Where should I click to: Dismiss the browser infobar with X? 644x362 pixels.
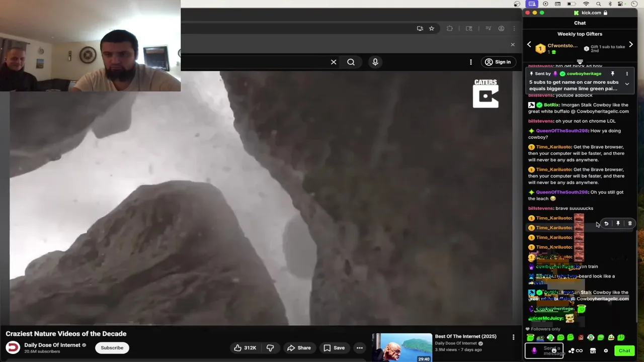tap(513, 45)
